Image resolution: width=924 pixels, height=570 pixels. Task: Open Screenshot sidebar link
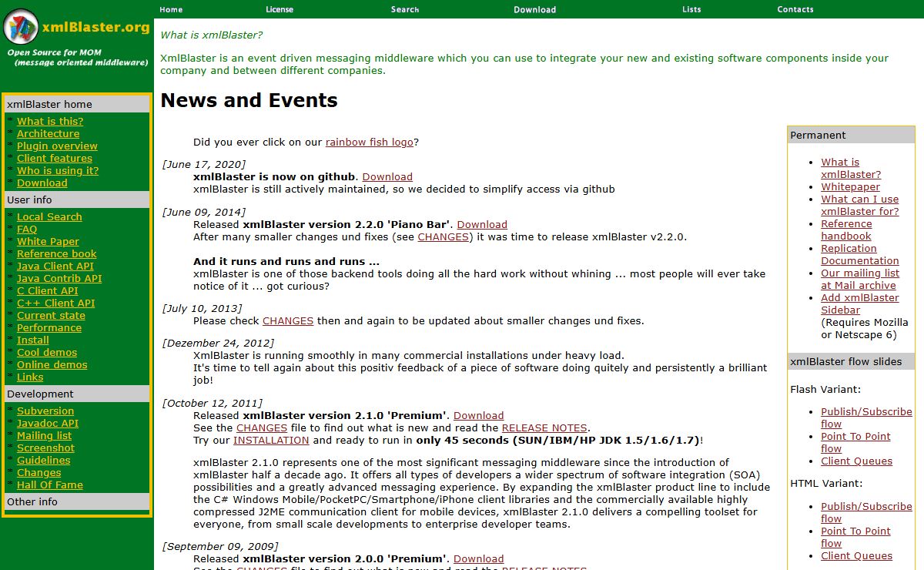46,448
